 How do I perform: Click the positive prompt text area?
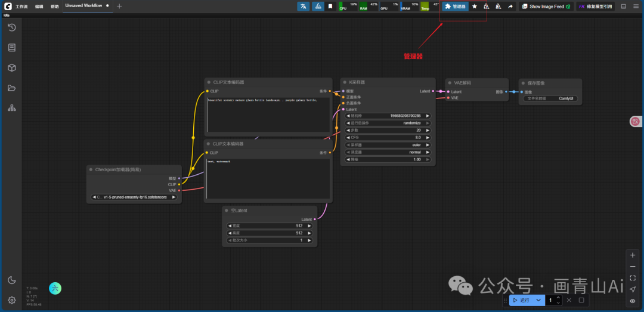pyautogui.click(x=268, y=115)
